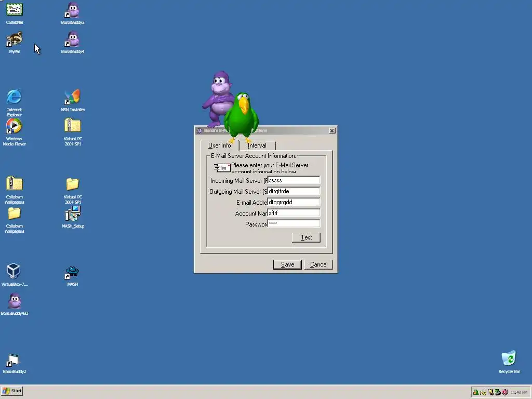Select the Windows Media Player icon
Viewport: 532px width, 399px height.
pos(14,132)
